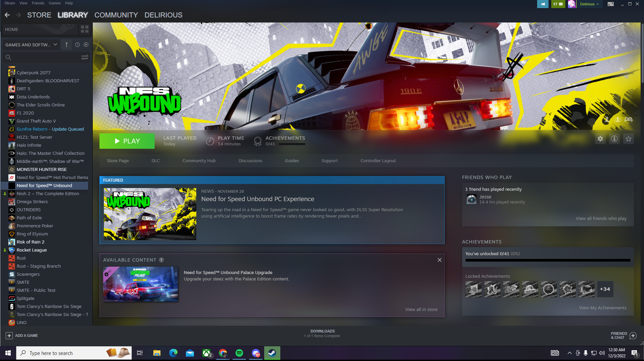Open the Discussions link
The image size is (644, 361).
point(250,161)
